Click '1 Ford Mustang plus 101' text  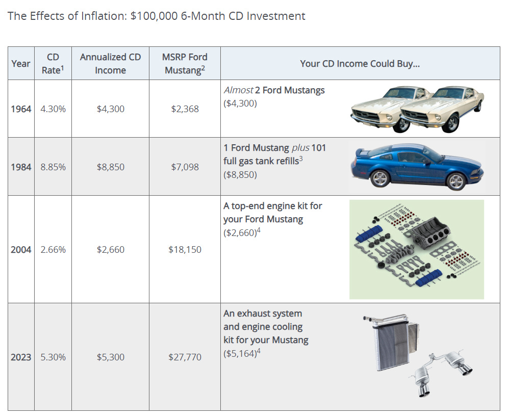[x=274, y=148]
